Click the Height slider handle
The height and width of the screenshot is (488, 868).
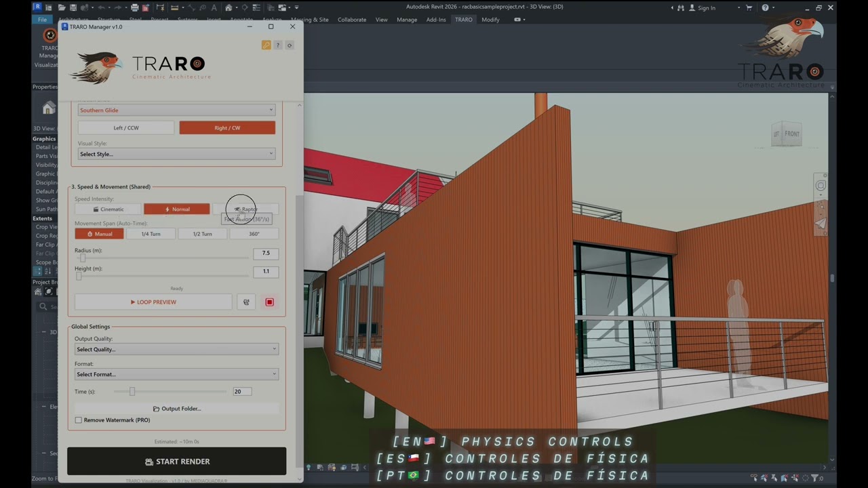pyautogui.click(x=79, y=276)
